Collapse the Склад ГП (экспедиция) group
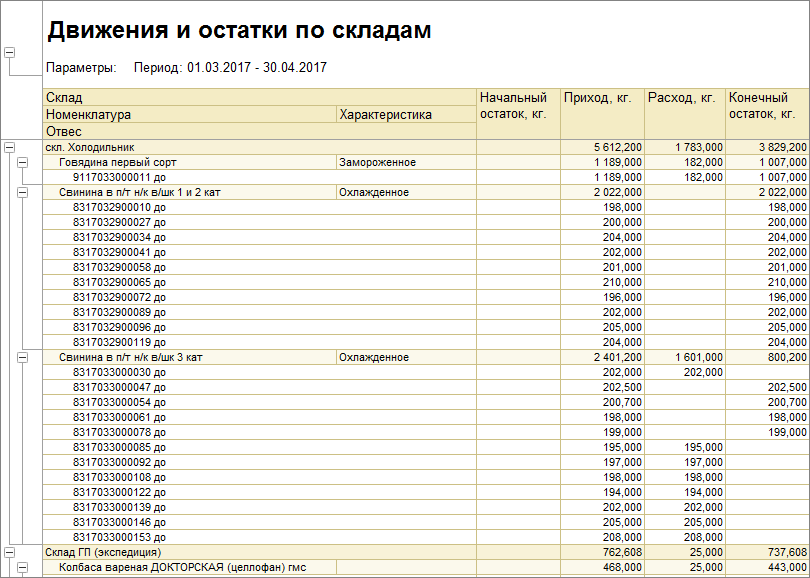Screen dimensions: 810x578 tap(10, 552)
